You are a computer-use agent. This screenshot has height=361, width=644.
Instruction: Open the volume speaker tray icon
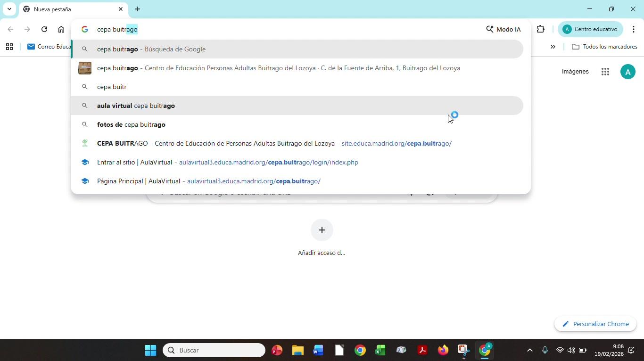(x=571, y=350)
